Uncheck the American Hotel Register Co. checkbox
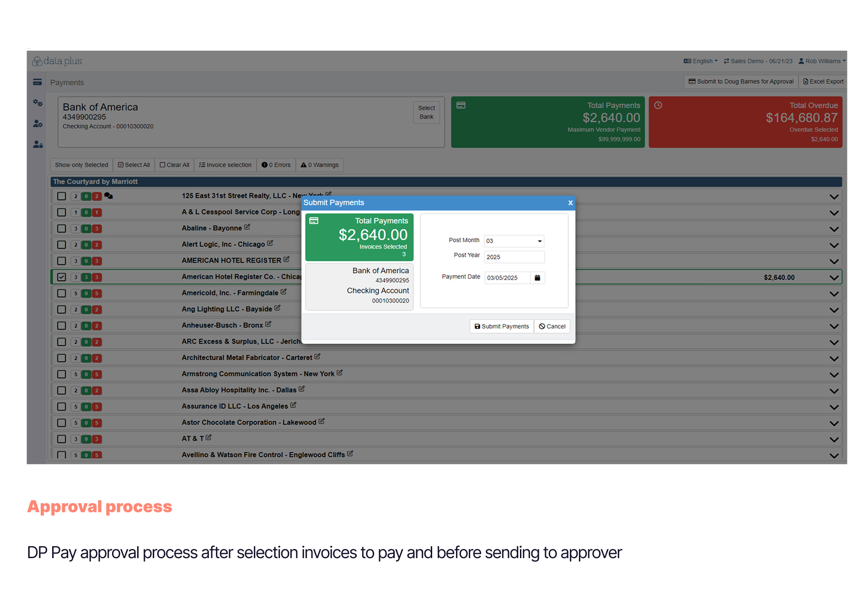868x602 pixels. point(62,277)
